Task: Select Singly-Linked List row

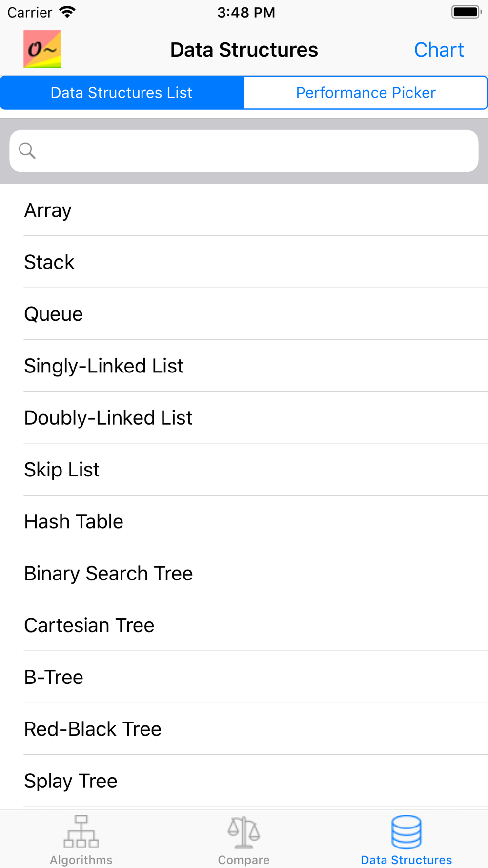Action: point(244,366)
